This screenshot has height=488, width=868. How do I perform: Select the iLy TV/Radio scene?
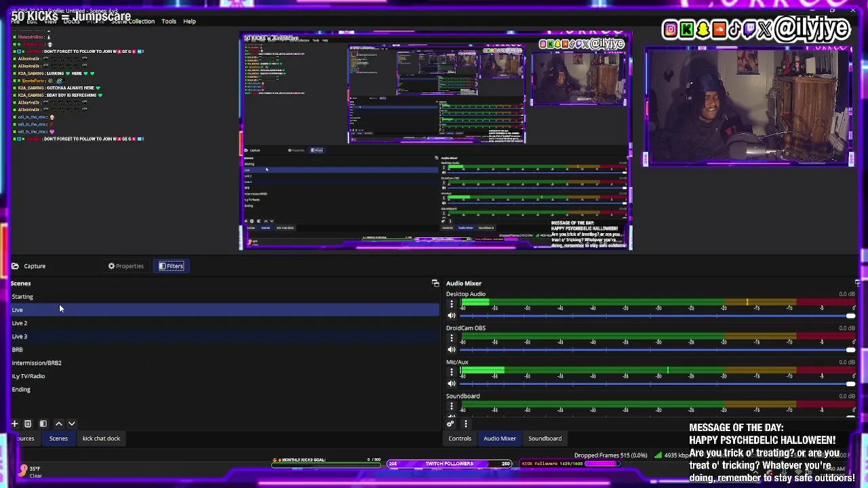pos(224,376)
